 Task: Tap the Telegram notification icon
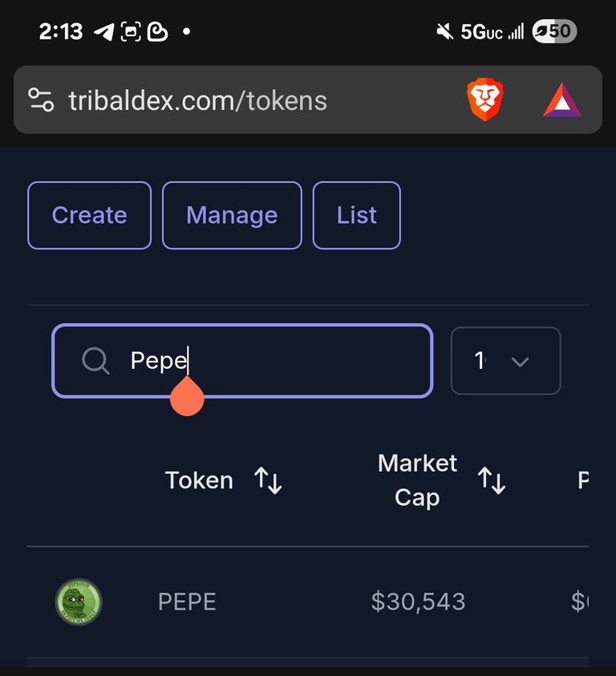[x=104, y=32]
